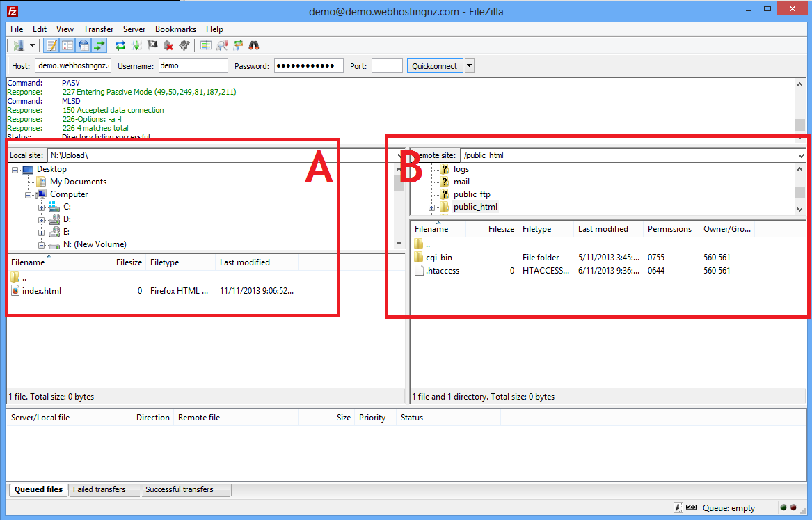
Task: Switch to the Failed transfers tab
Action: (x=99, y=489)
